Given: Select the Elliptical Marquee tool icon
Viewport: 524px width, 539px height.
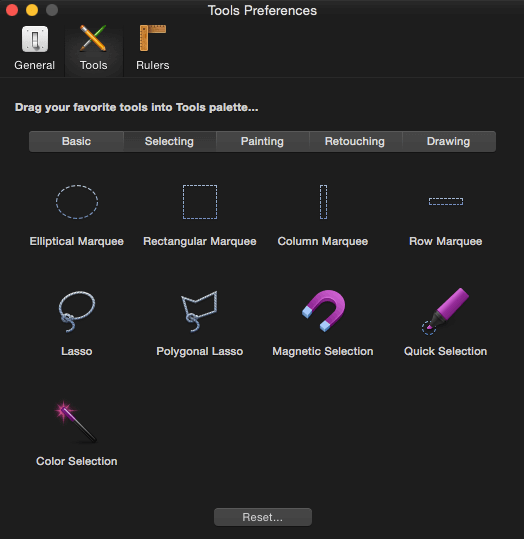Looking at the screenshot, I should [77, 202].
